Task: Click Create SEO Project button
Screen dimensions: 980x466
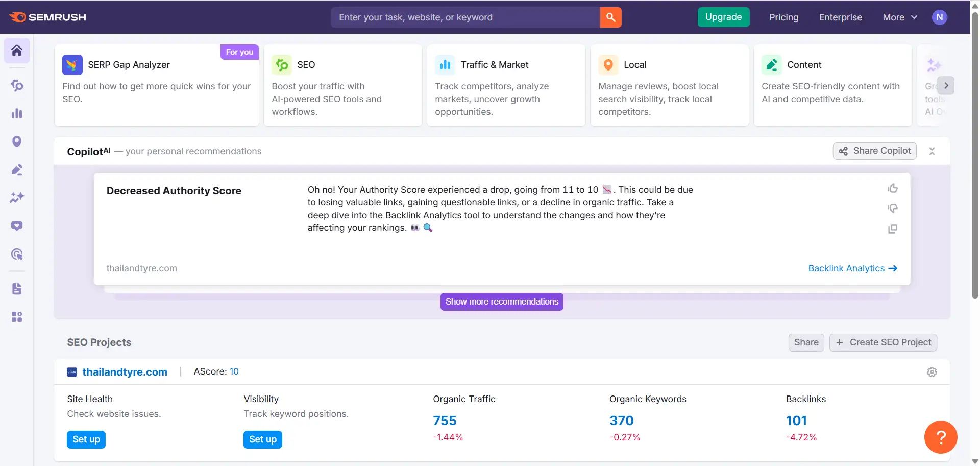Action: coord(884,342)
